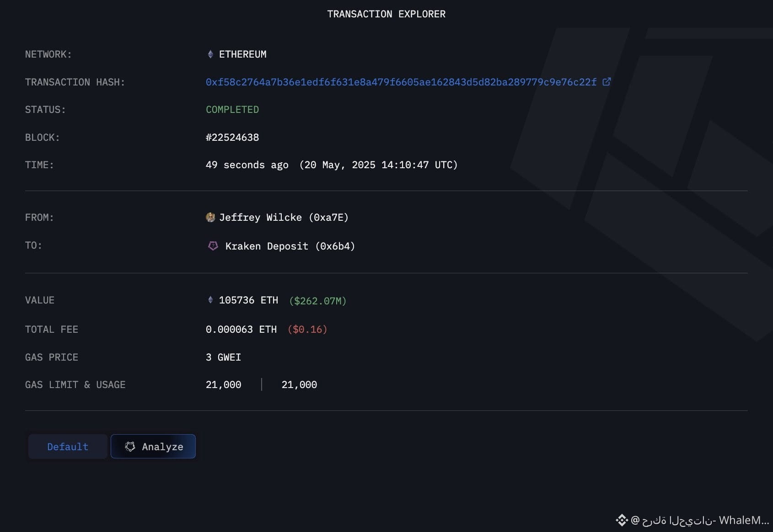This screenshot has width=773, height=532.
Task: Click the STATUS: label
Action: click(x=45, y=110)
